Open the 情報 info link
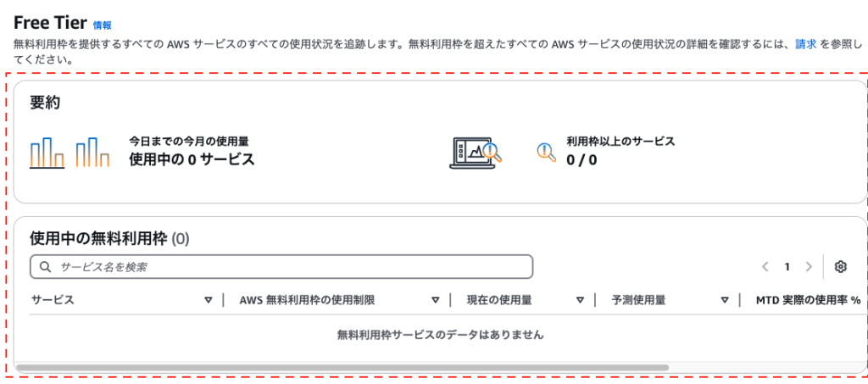 (x=102, y=25)
